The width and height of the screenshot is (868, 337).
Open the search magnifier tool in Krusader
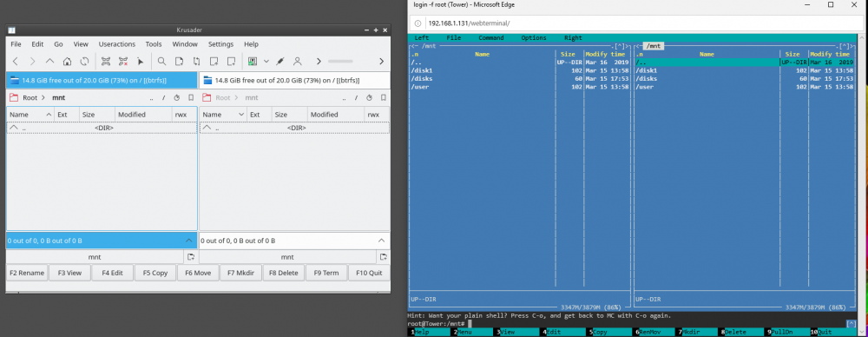161,61
